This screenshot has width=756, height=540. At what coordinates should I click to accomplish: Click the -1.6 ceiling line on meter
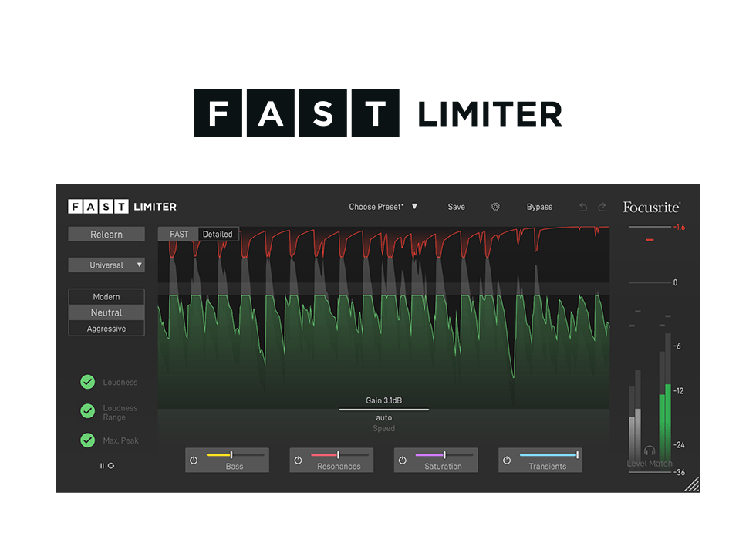pos(650,227)
